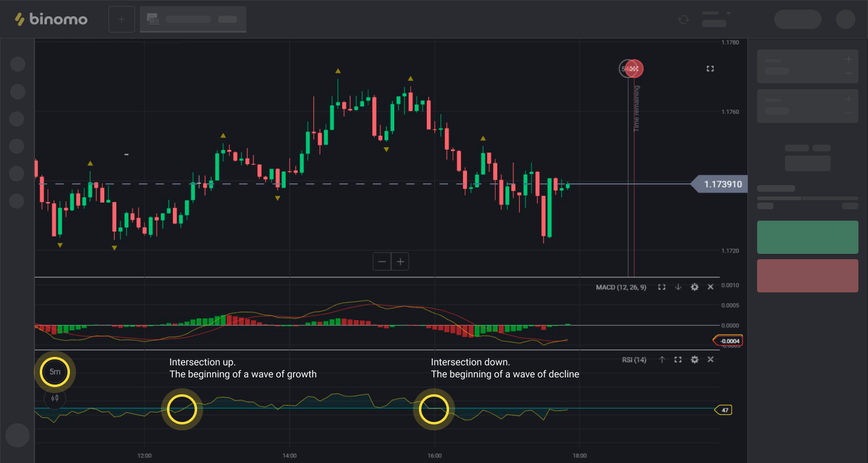Image resolution: width=868 pixels, height=463 pixels.
Task: Select the currently open asset tab
Action: point(193,19)
